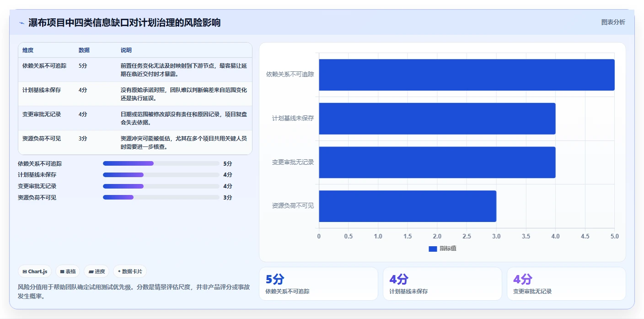Click the 2.5 tick on the chart axis

click(467, 237)
